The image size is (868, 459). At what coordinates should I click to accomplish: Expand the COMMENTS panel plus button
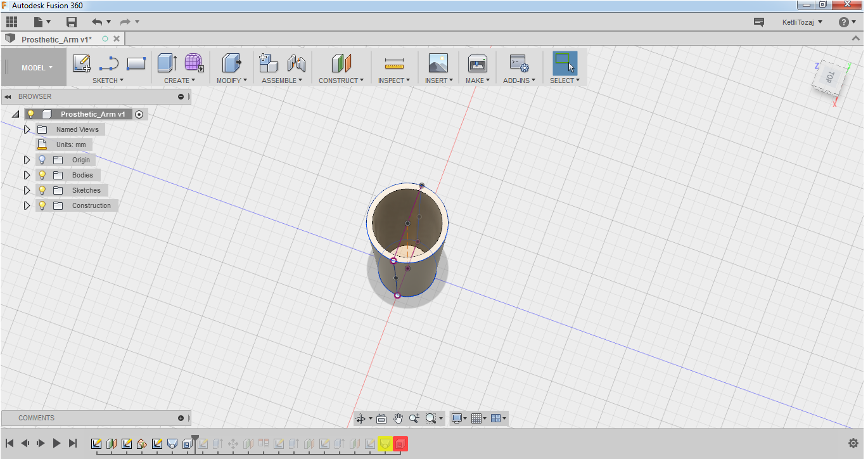(181, 418)
